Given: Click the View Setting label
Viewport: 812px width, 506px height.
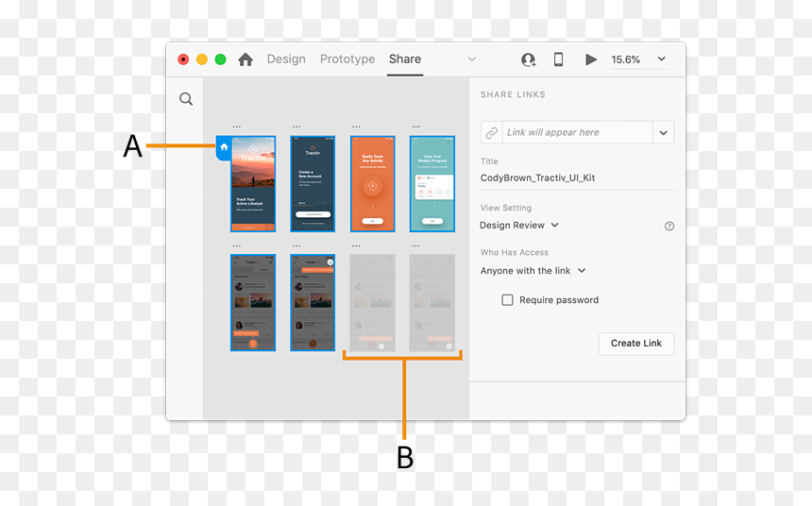Looking at the screenshot, I should pyautogui.click(x=506, y=208).
